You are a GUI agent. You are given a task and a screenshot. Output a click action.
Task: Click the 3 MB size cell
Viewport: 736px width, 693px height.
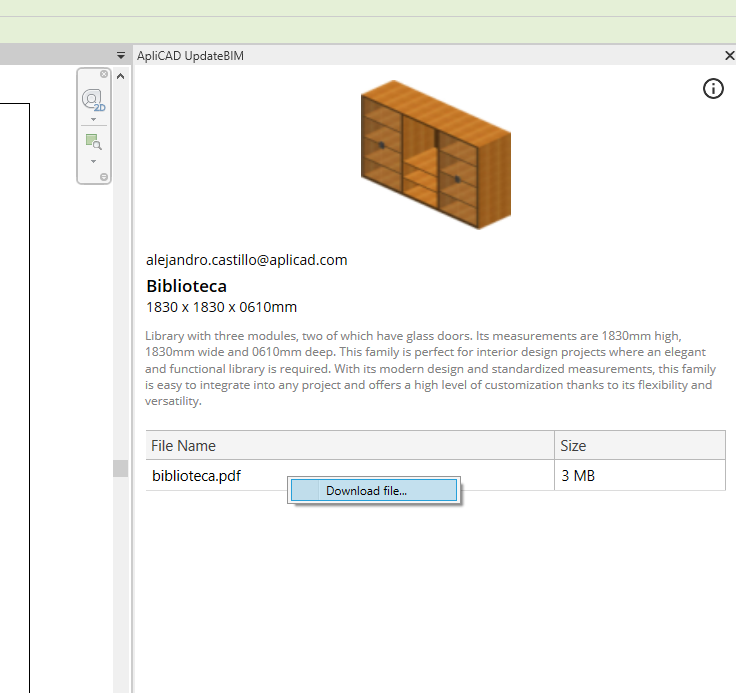click(x=640, y=475)
